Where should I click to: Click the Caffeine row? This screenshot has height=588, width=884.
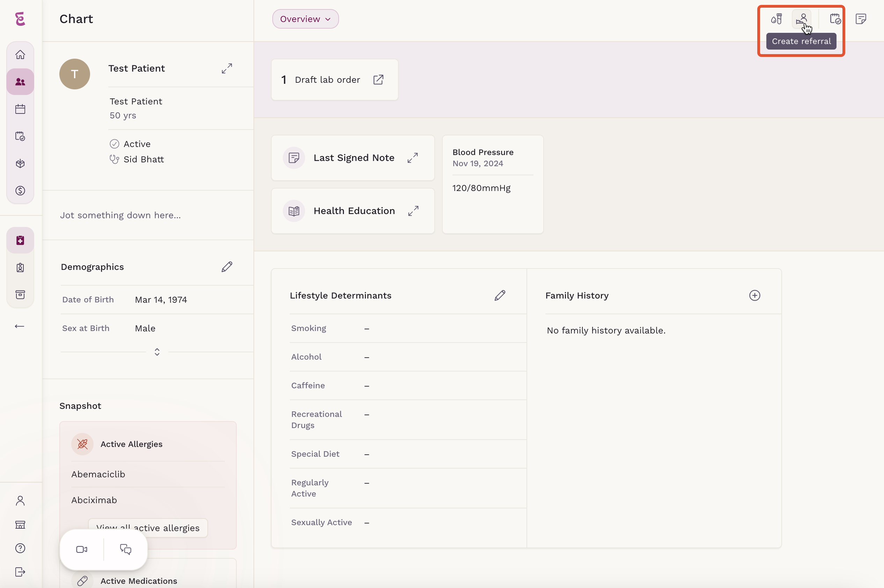[x=408, y=385]
